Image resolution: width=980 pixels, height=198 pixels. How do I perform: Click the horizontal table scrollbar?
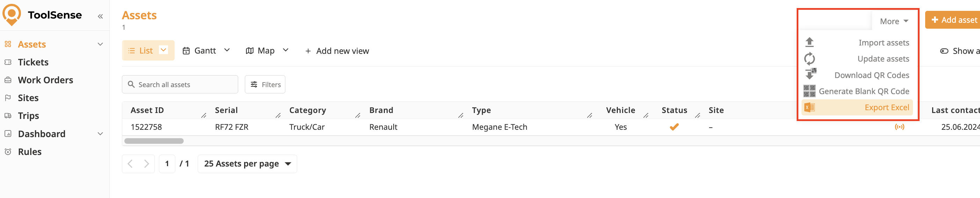click(x=154, y=141)
